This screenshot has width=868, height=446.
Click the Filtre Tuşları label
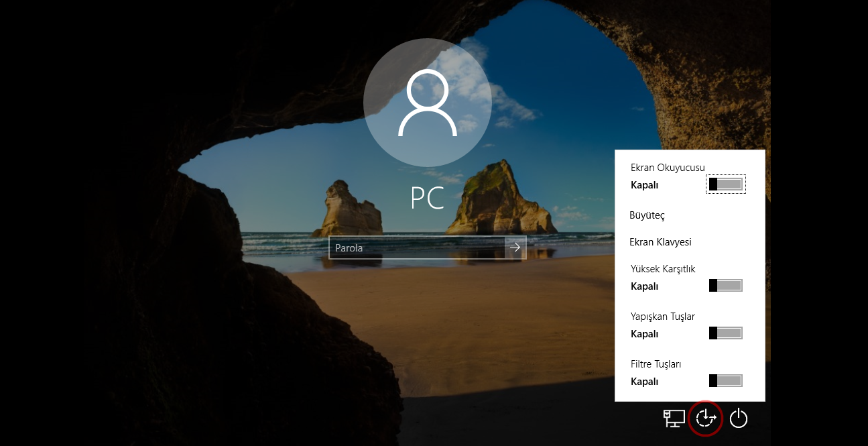[656, 364]
